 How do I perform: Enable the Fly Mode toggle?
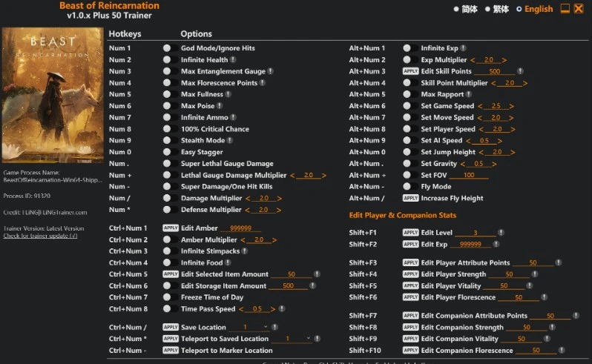tap(410, 186)
